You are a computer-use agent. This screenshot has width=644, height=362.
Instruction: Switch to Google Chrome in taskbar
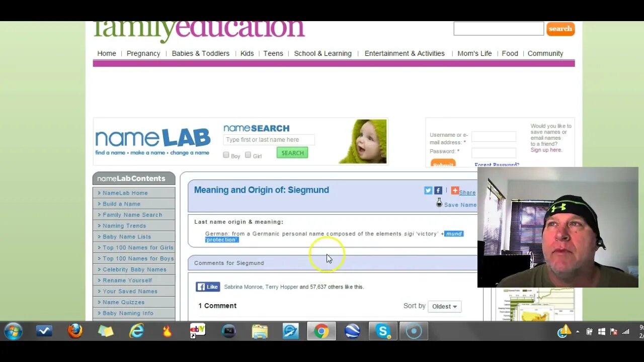point(321,331)
